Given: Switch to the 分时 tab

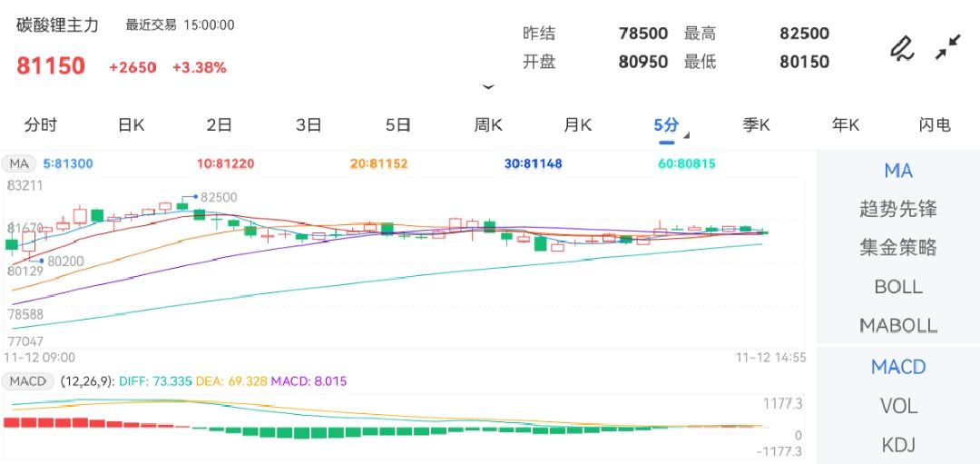Looking at the screenshot, I should [x=41, y=125].
